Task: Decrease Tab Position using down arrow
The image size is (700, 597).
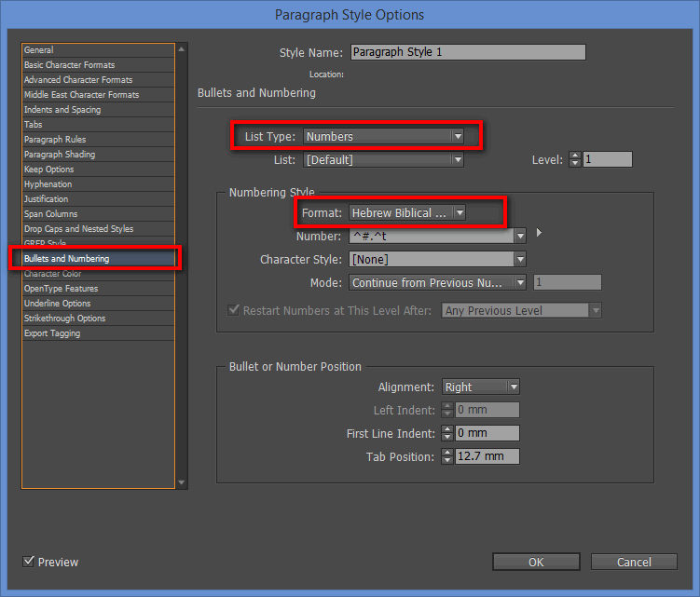Action: click(446, 460)
